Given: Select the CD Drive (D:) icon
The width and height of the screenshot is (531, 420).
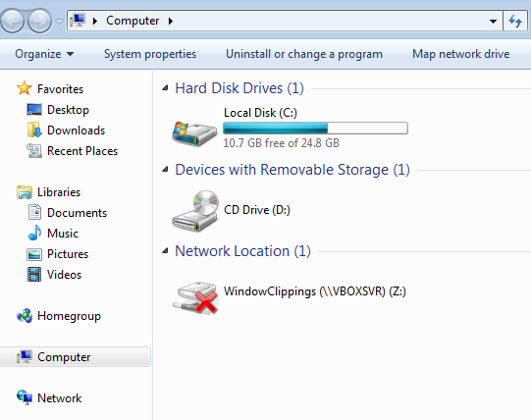Looking at the screenshot, I should 195,211.
